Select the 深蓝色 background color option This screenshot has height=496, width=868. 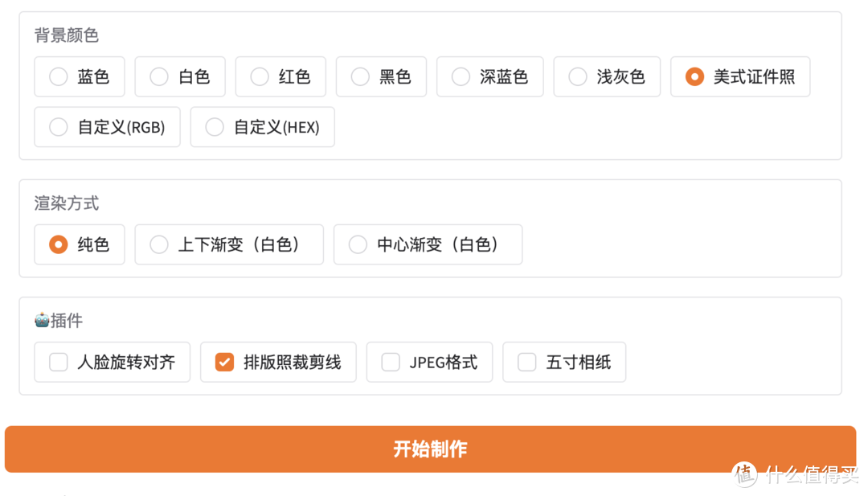(489, 76)
